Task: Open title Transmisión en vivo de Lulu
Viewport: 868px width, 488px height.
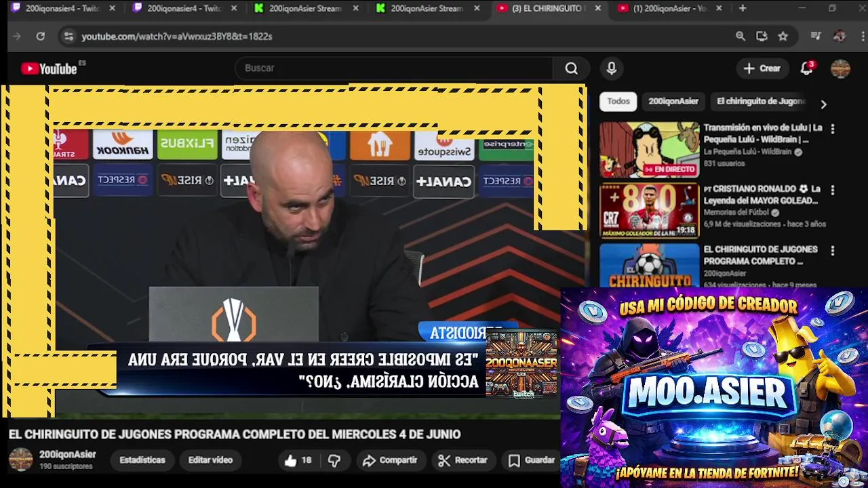Action: pos(762,134)
